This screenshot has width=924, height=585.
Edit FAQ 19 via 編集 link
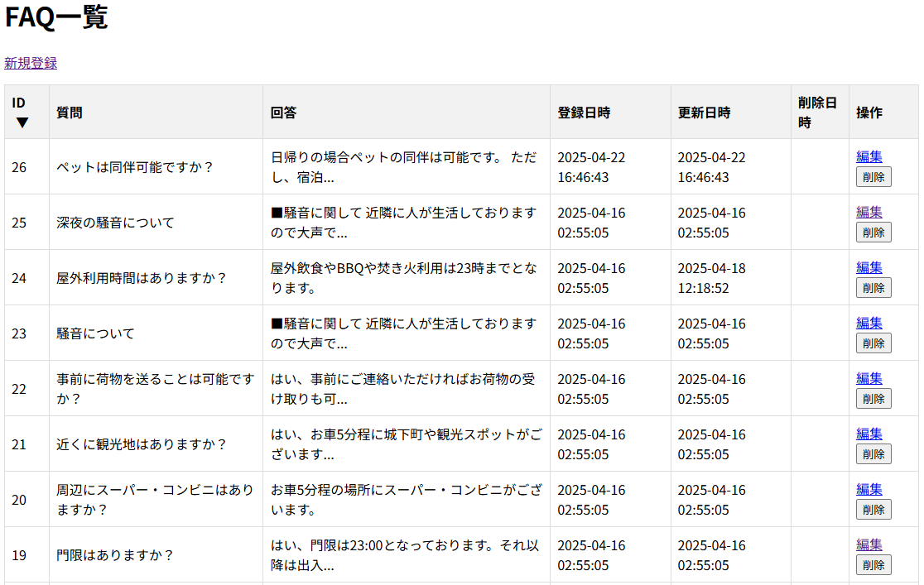[x=869, y=544]
